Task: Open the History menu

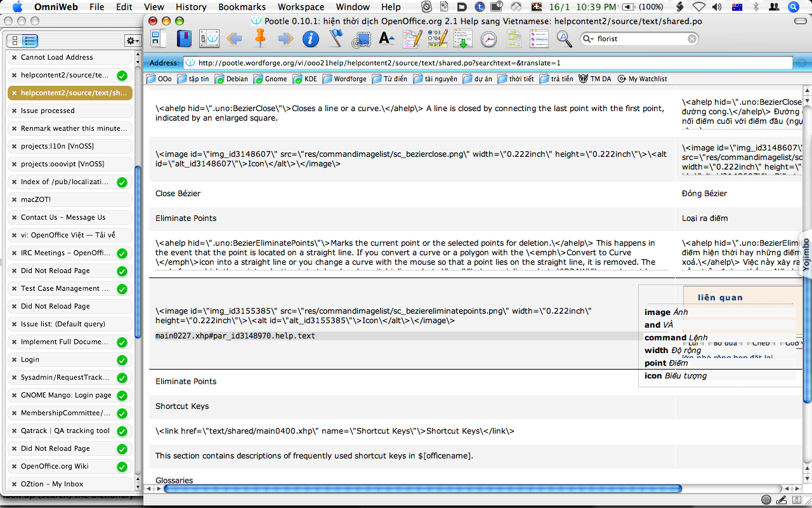Action: [191, 7]
